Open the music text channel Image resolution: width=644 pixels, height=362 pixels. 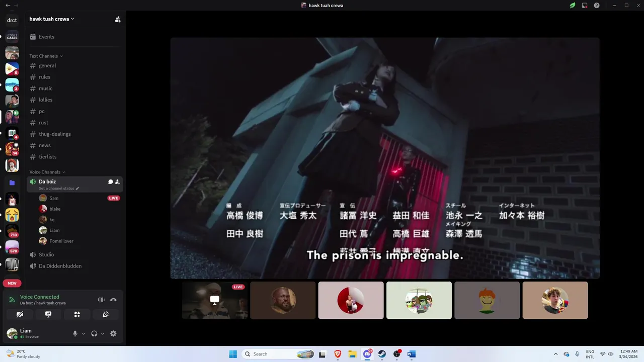(74, 88)
